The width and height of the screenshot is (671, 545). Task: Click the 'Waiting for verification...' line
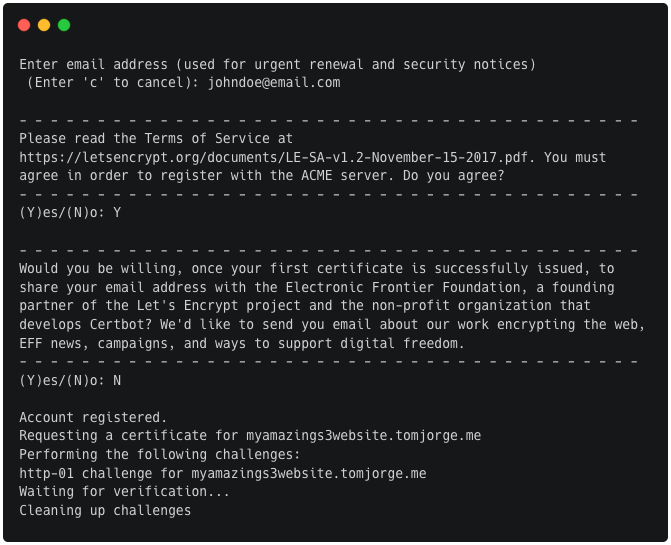(x=124, y=492)
